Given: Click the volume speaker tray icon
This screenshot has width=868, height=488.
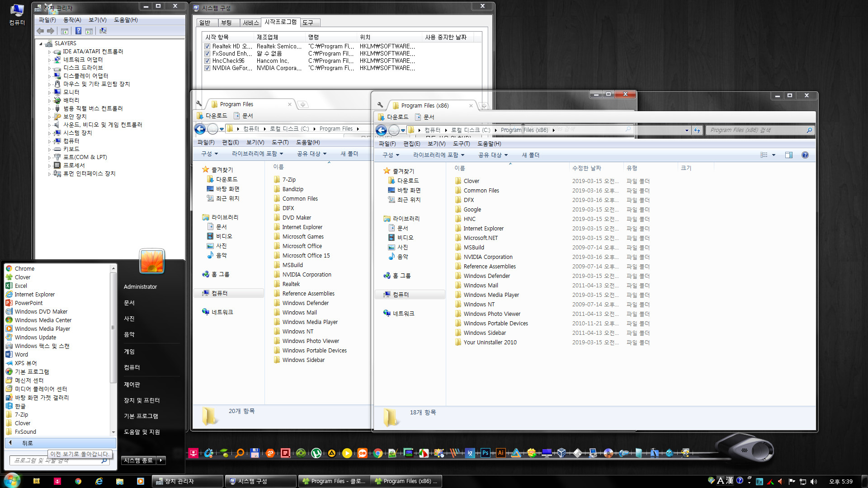Looking at the screenshot, I should coord(813,481).
